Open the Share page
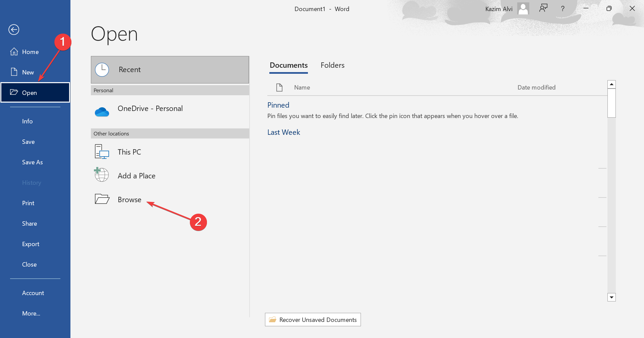Image resolution: width=644 pixels, height=338 pixels. 35,223
